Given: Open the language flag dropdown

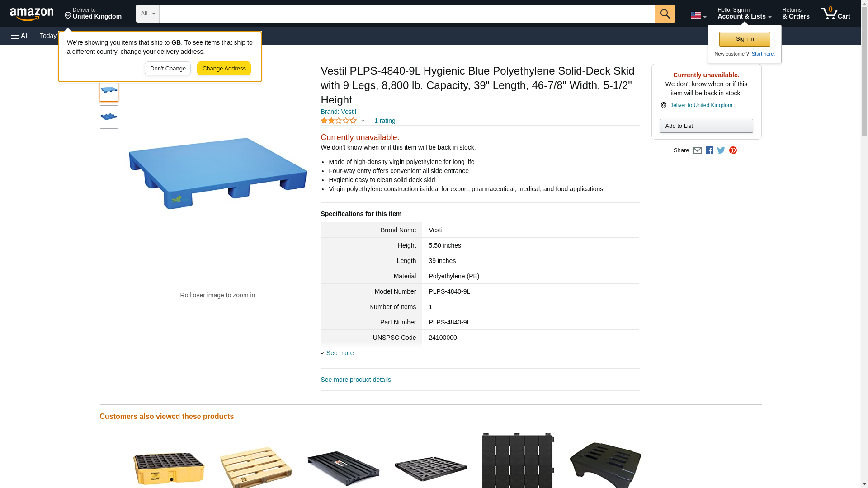Looking at the screenshot, I should point(698,15).
